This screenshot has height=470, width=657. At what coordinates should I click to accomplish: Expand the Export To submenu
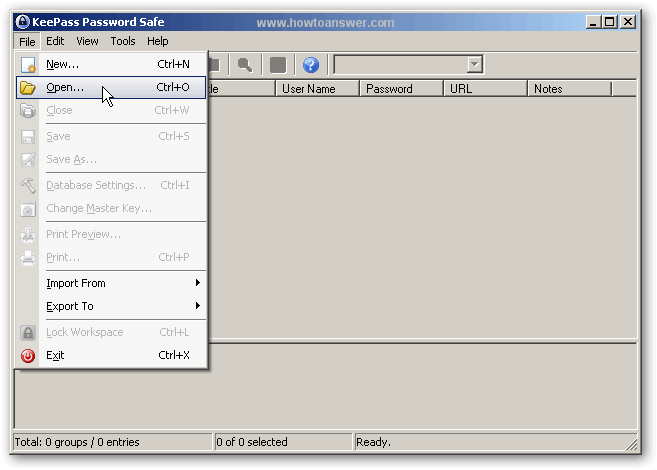[x=111, y=307]
